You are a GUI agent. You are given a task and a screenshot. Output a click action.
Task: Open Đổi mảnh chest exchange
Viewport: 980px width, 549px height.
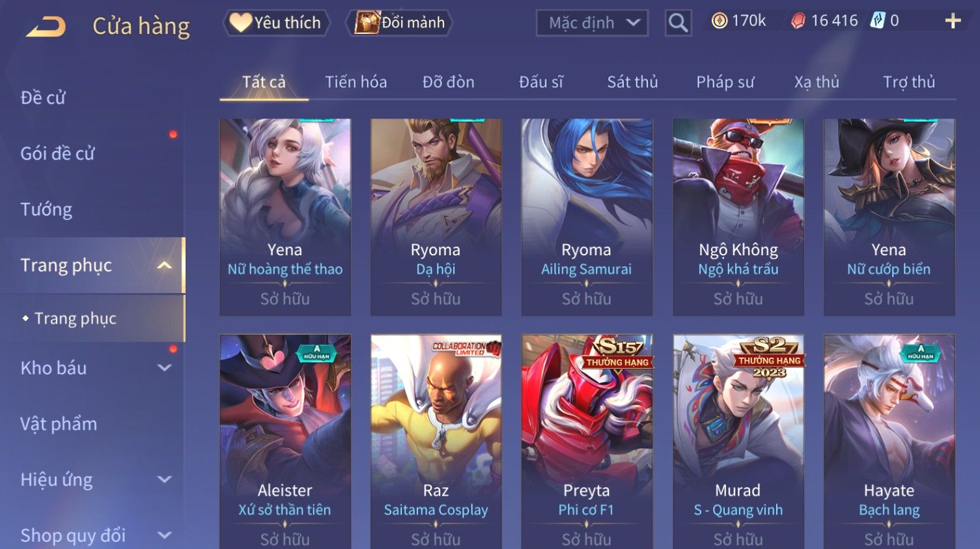[x=399, y=23]
